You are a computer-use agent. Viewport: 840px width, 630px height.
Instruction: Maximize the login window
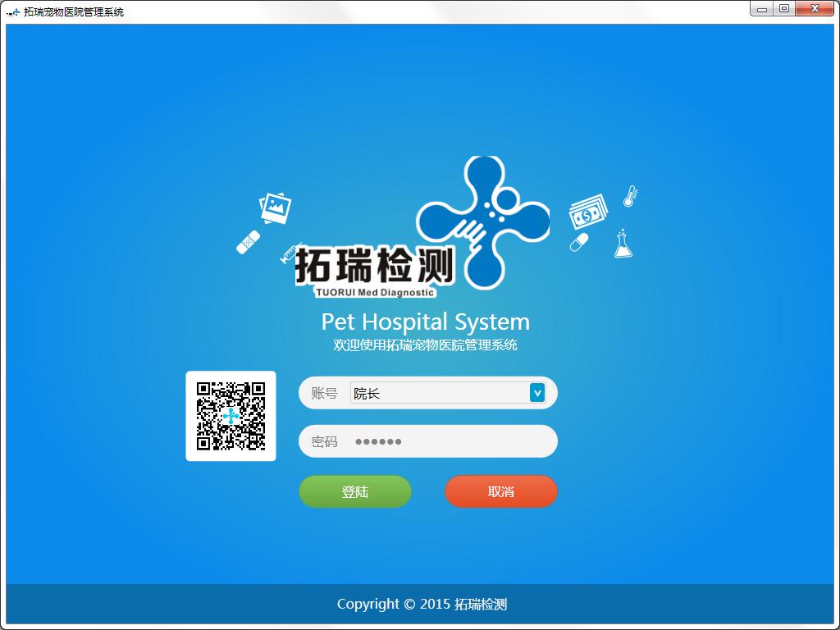tap(783, 8)
